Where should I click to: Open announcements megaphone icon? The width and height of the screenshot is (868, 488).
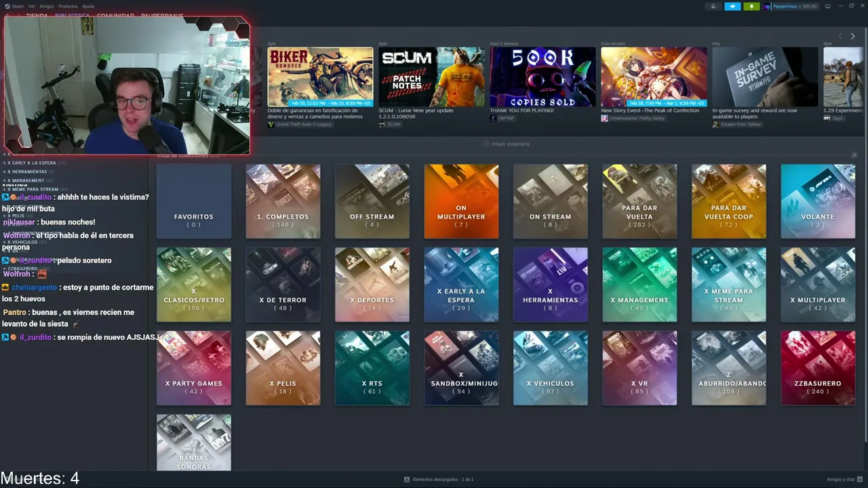(x=732, y=6)
